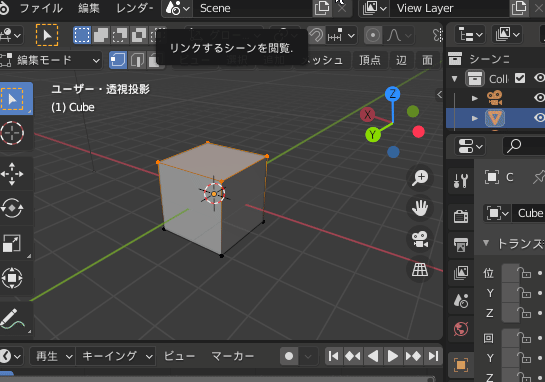Click the new View Layer copy icon
This screenshot has width=545, height=382.
pos(519,8)
